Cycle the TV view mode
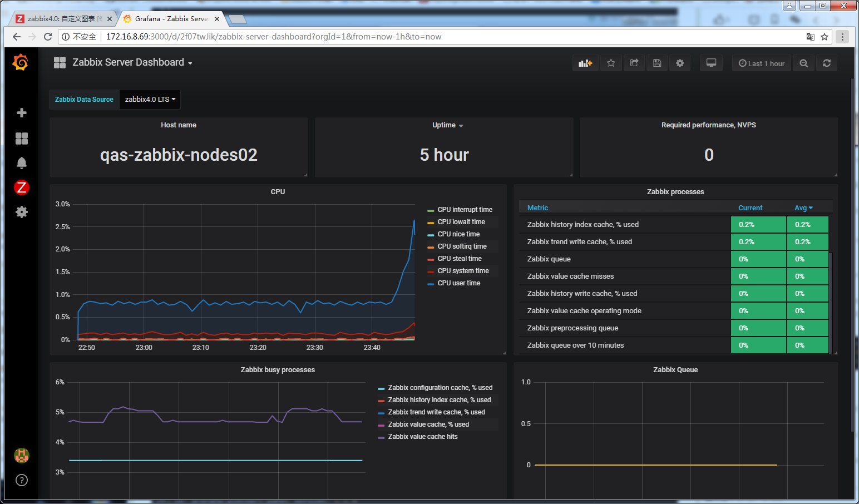 tap(711, 63)
